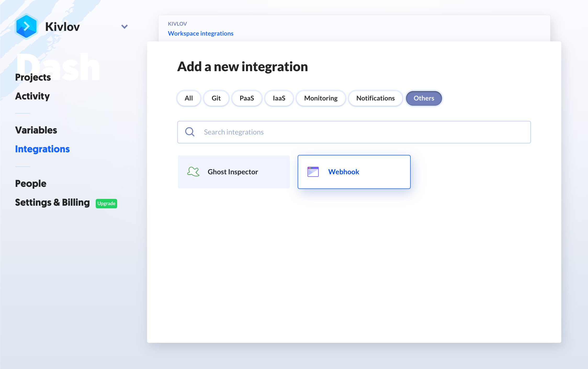Select the Git filter tab

click(216, 98)
